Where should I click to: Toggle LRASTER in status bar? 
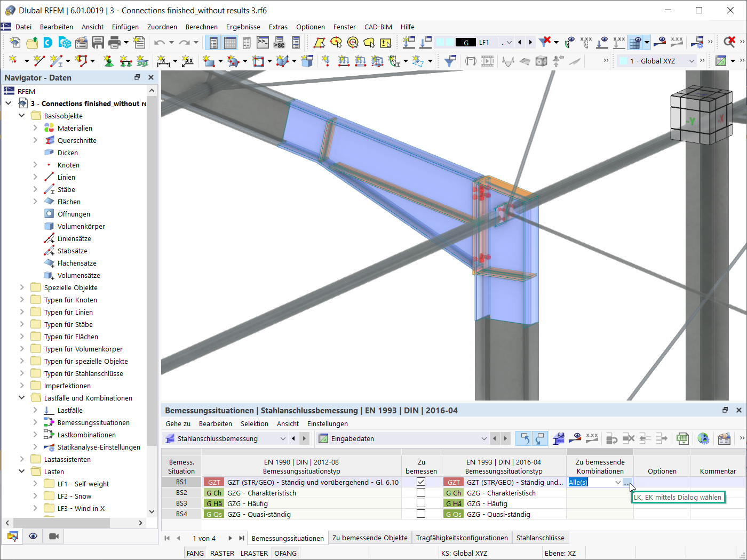pos(254,553)
